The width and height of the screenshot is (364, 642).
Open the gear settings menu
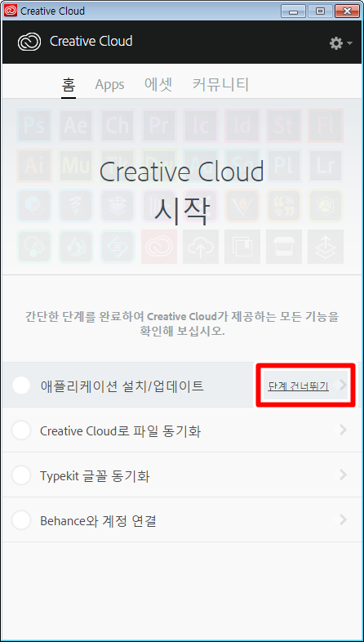[x=340, y=43]
